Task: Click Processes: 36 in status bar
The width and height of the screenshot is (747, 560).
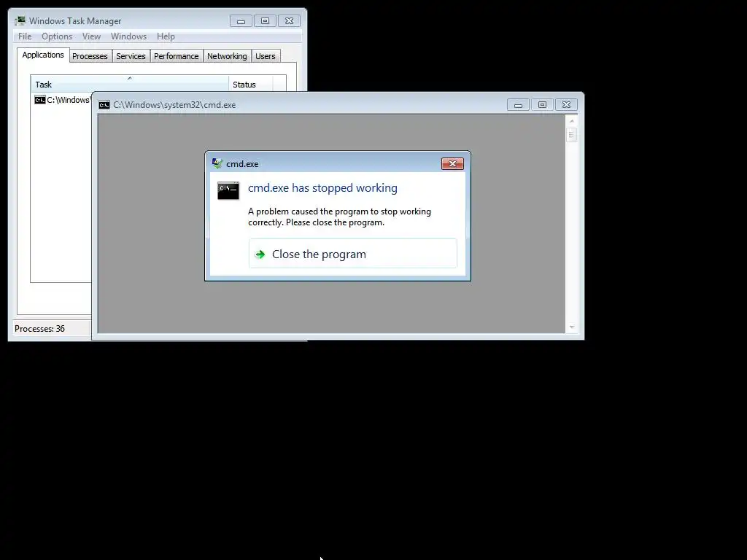Action: click(x=39, y=329)
